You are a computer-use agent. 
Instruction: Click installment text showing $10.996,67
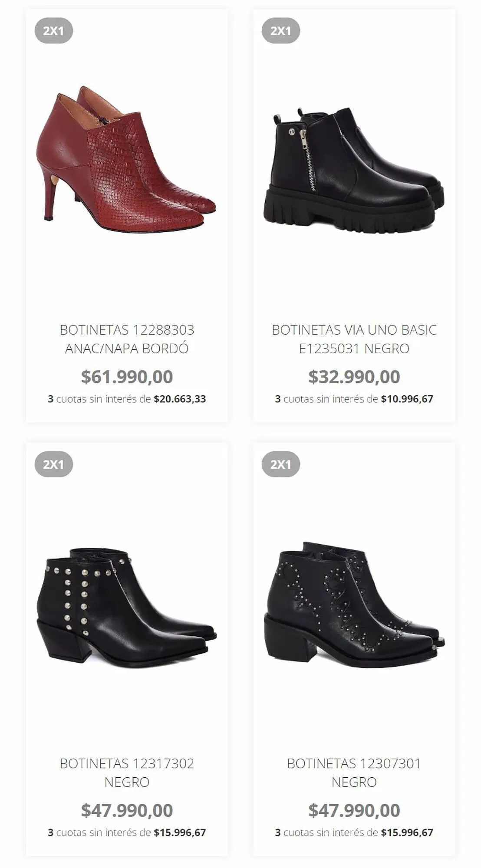[x=354, y=399]
